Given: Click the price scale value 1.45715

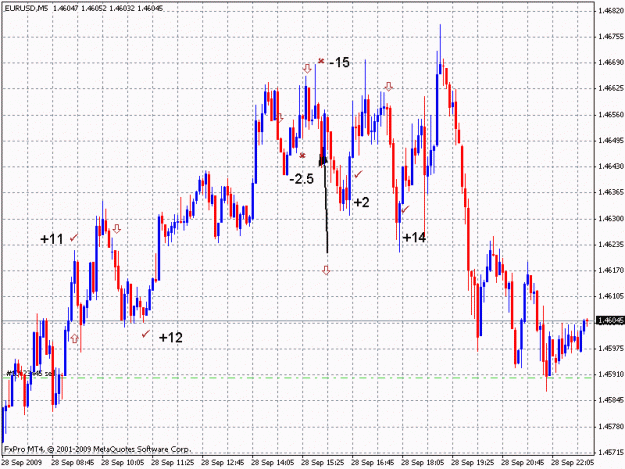Looking at the screenshot, I should click(610, 453).
